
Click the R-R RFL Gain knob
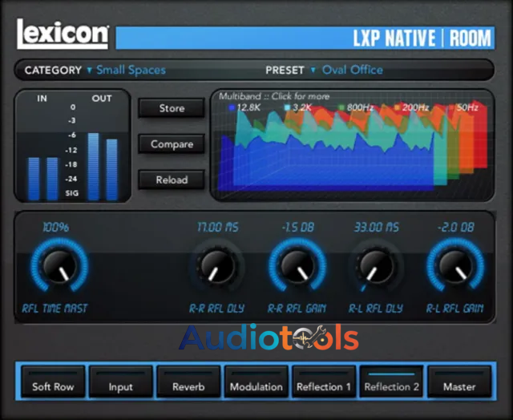click(297, 265)
